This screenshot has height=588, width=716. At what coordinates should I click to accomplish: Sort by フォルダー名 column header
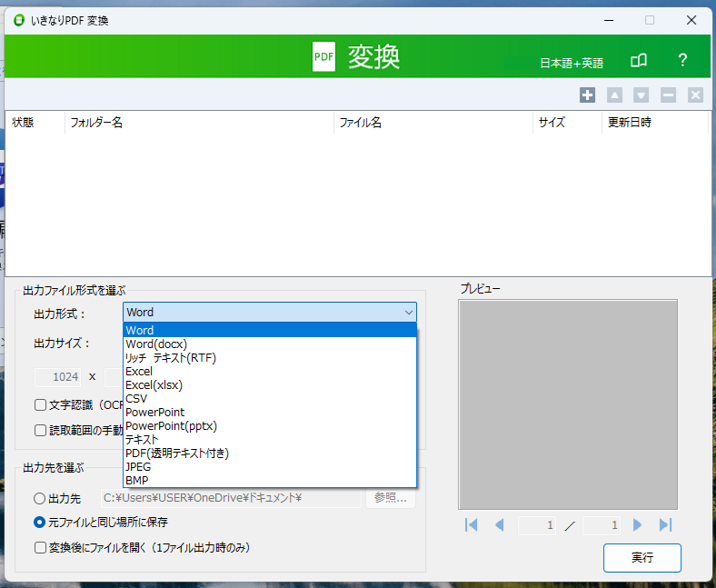coord(199,123)
